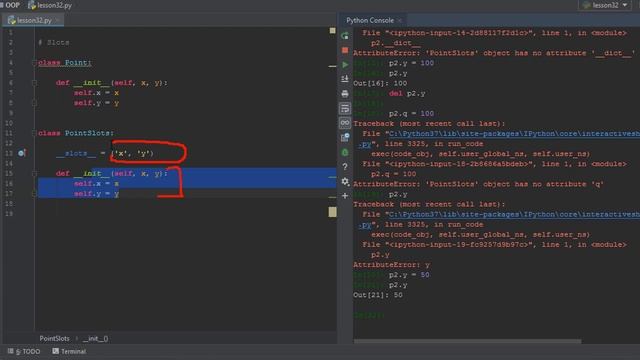Click lesson32.py in the navigation bar
640x360 pixels.
(54, 5)
